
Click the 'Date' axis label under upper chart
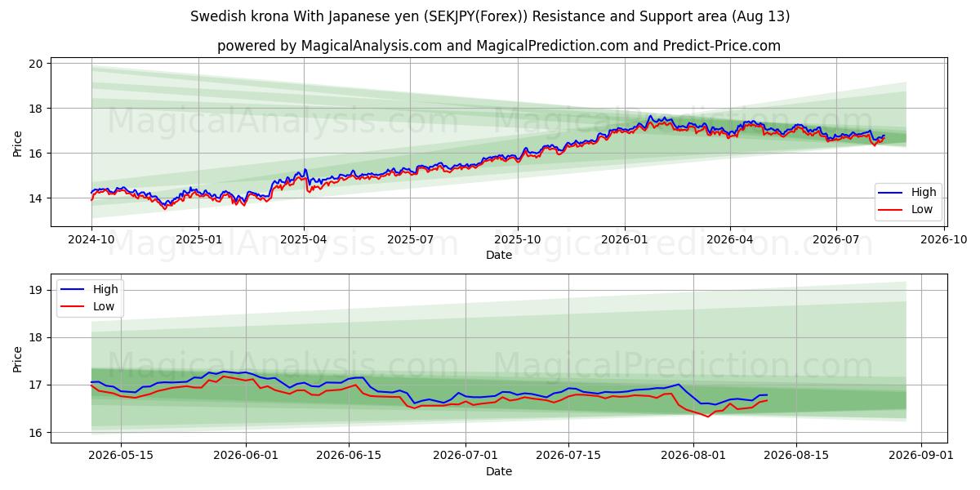(499, 255)
